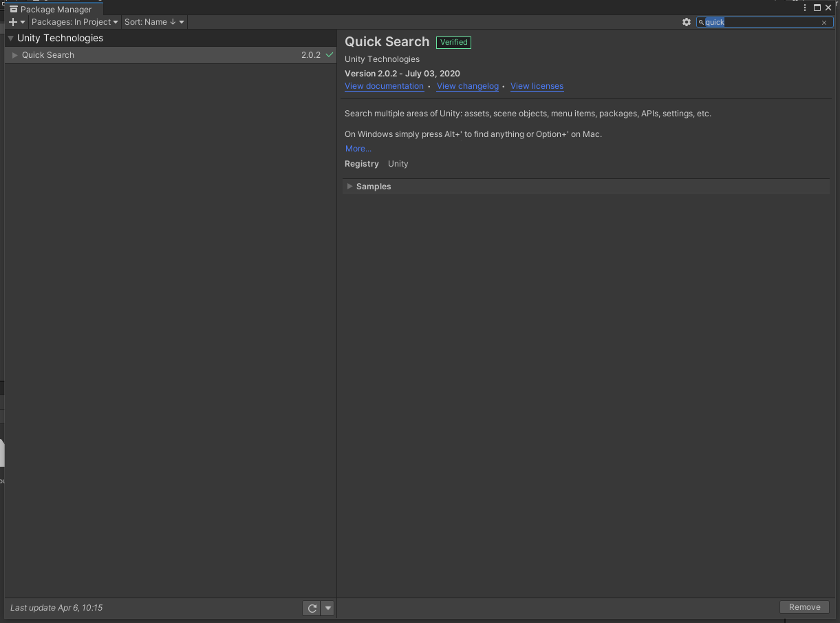
Task: Click the Verified badge
Action: point(453,42)
